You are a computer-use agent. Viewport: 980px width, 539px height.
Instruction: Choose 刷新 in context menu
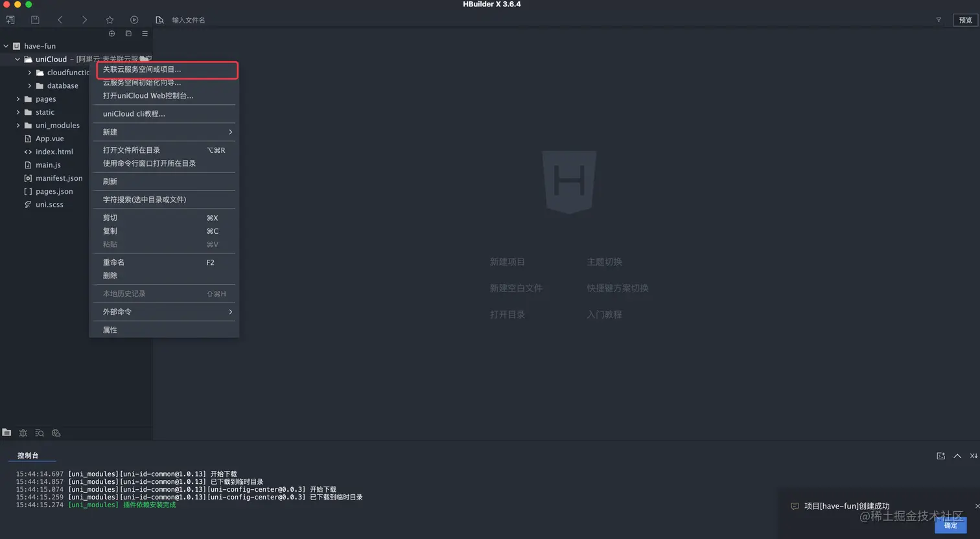click(164, 181)
